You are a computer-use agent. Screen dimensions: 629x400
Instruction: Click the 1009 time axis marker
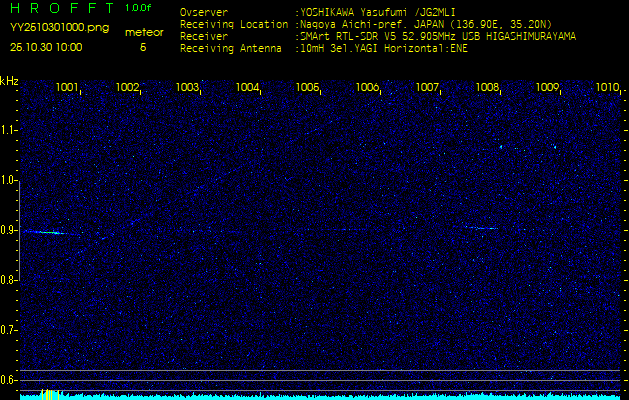tap(548, 87)
